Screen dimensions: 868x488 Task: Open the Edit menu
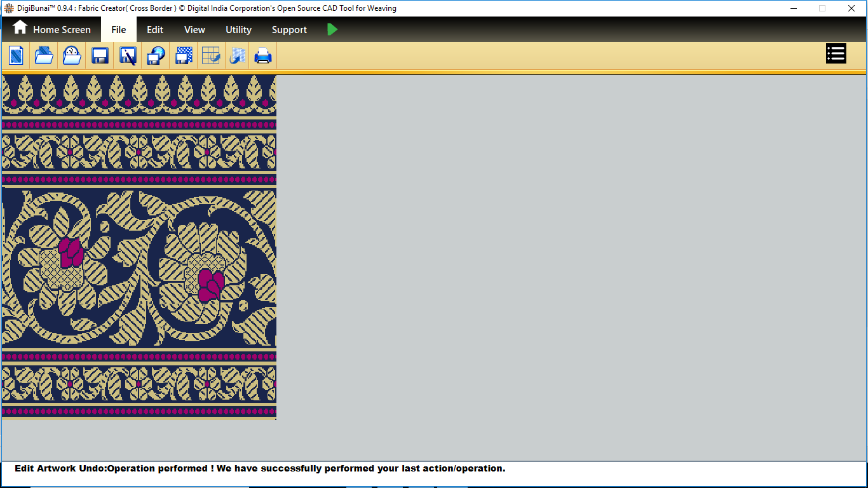coord(155,30)
